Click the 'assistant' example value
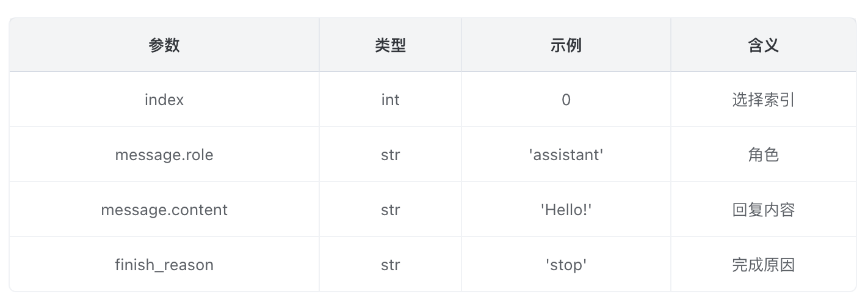868x302 pixels. coord(566,155)
